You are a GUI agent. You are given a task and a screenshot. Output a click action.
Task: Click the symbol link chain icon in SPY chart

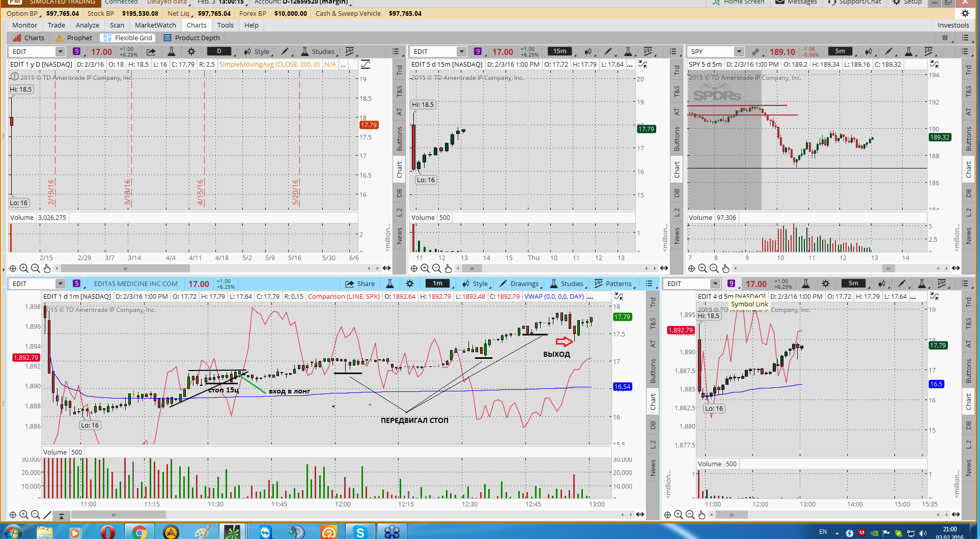tap(755, 51)
